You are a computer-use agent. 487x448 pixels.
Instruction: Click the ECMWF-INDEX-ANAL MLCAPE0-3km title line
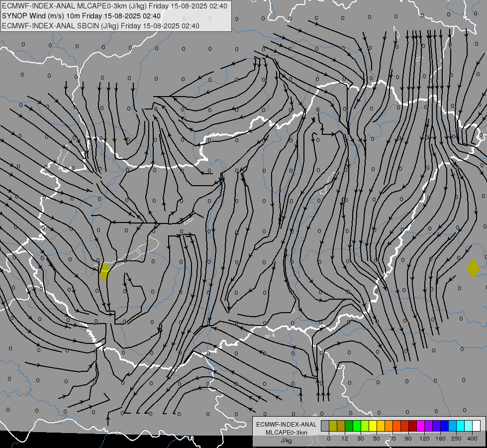click(114, 6)
